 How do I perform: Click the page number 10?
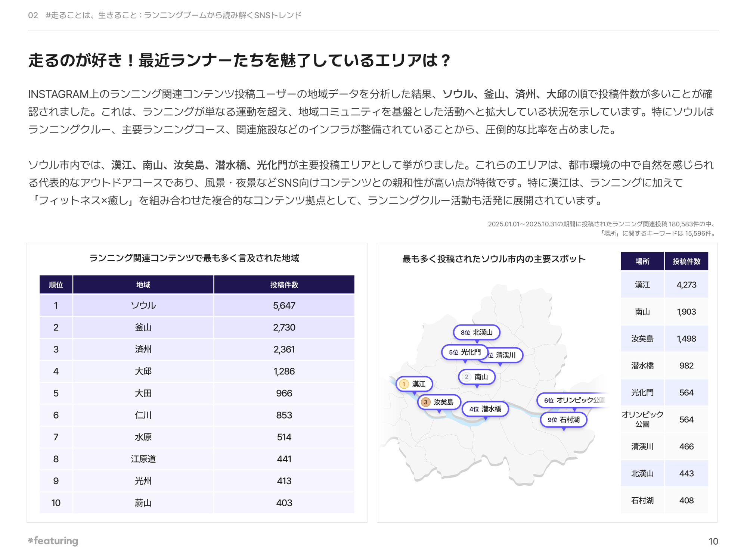click(x=713, y=541)
